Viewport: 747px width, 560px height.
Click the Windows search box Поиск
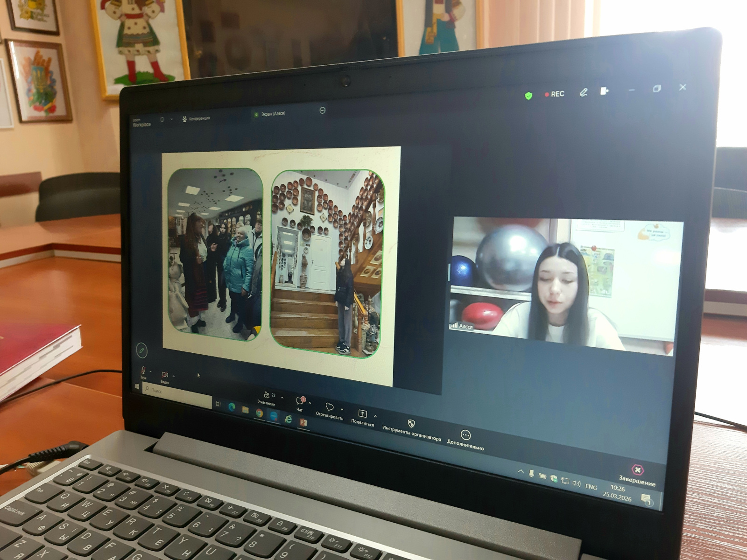pyautogui.click(x=177, y=393)
